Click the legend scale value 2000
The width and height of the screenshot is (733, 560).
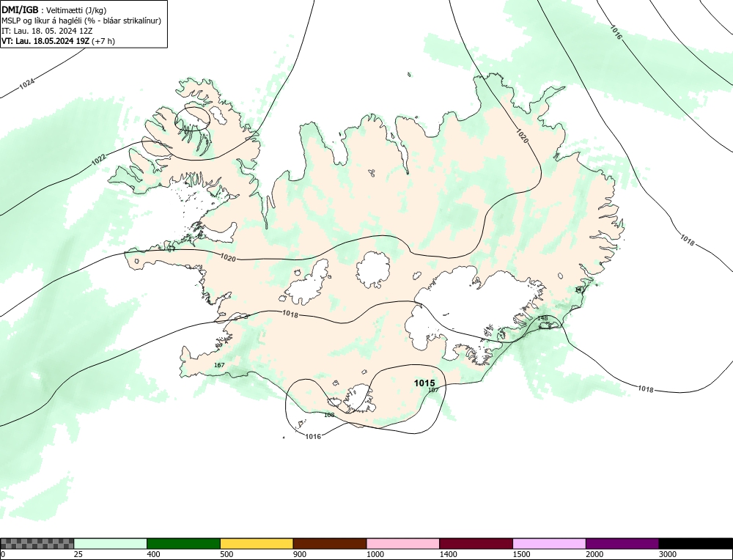(x=594, y=554)
